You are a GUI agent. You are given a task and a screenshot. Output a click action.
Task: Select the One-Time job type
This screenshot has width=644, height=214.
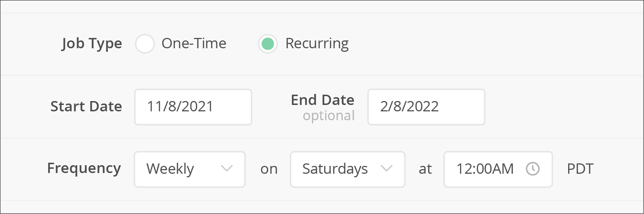[x=145, y=43]
